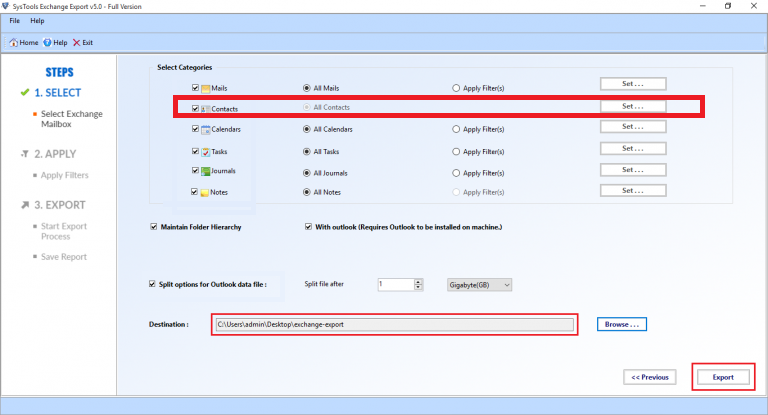Click the Export button
This screenshot has width=768, height=415.
723,377
